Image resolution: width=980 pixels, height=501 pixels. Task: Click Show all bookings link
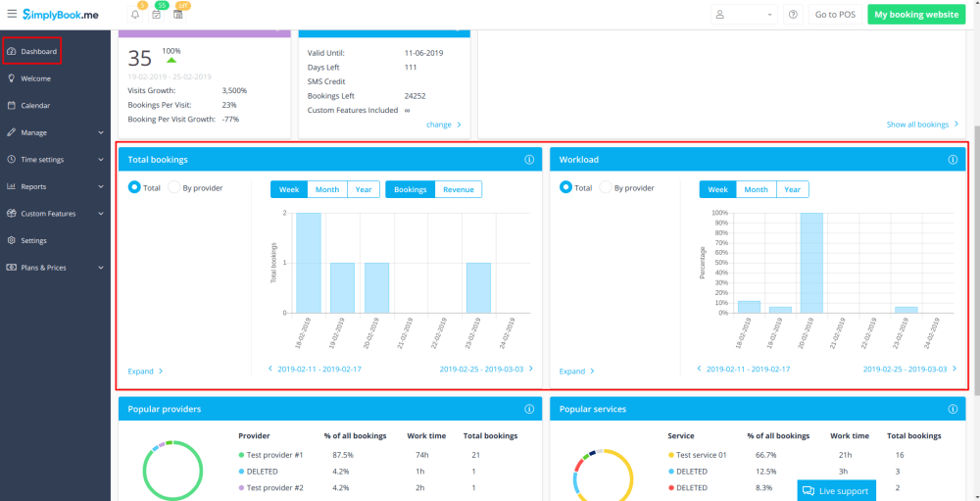coord(922,125)
